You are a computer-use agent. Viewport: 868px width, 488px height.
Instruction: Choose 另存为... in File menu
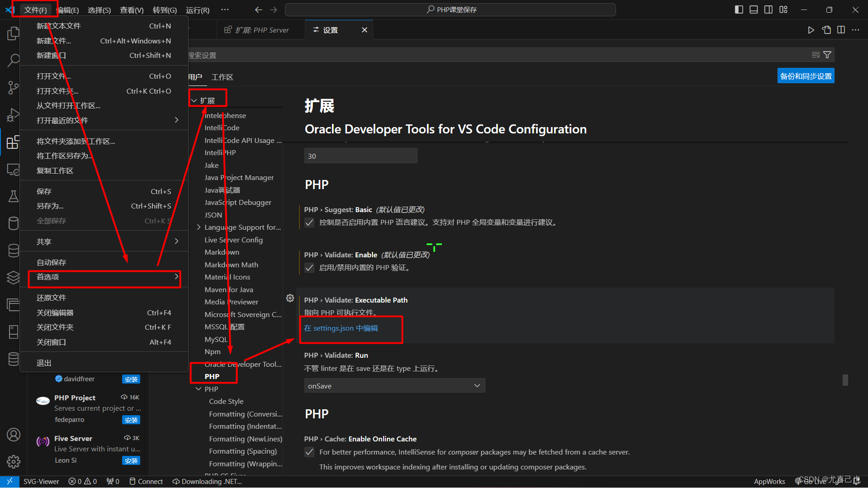[x=104, y=206]
